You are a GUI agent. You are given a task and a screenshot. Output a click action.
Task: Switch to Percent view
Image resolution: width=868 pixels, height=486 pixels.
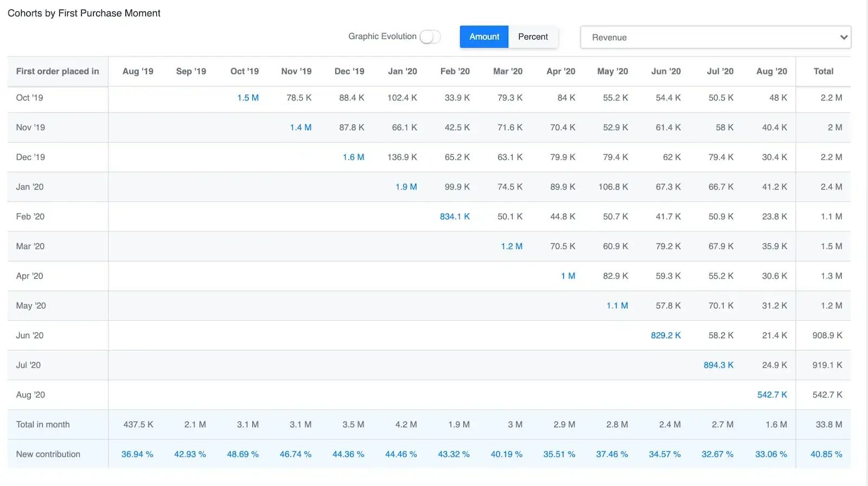tap(533, 37)
